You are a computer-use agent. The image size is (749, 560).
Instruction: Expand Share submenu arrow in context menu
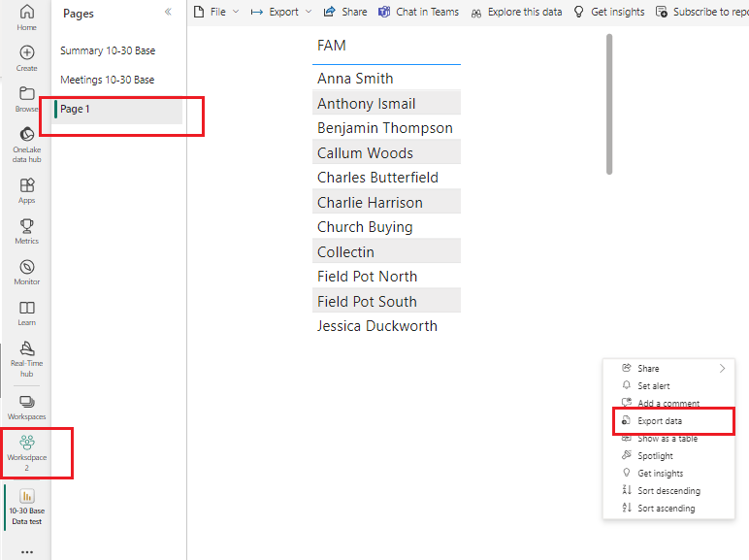tap(722, 369)
